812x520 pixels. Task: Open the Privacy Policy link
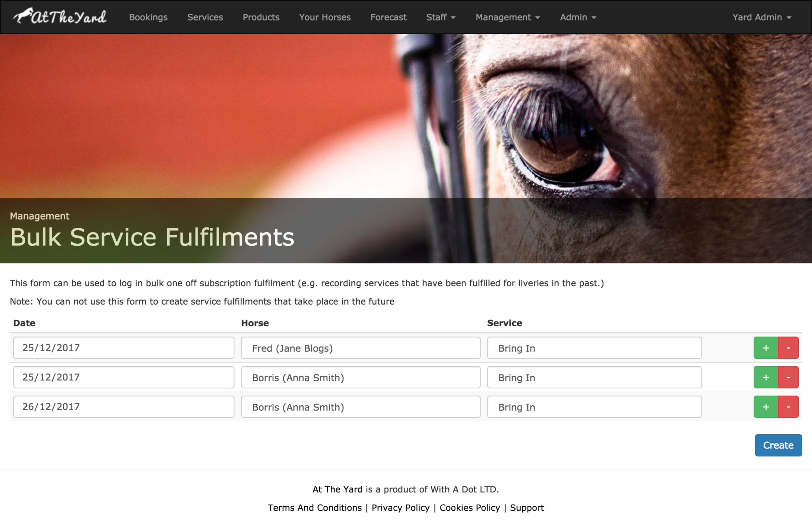pyautogui.click(x=400, y=508)
